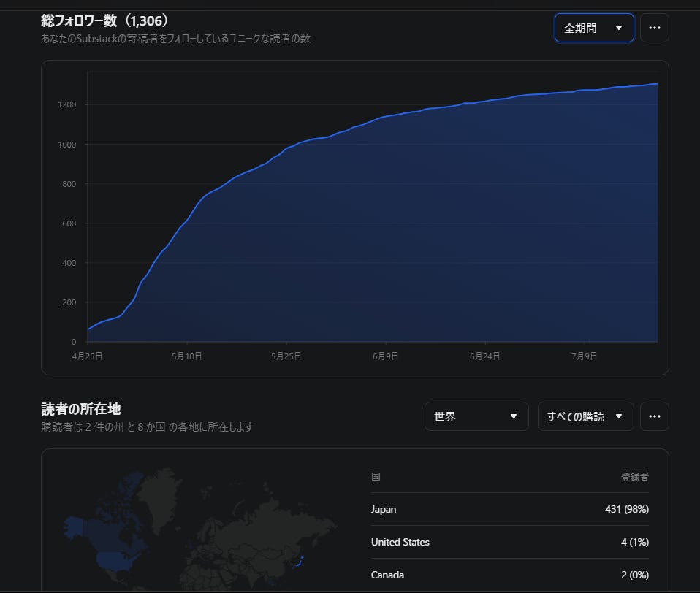Click the follower count description subtitle
This screenshot has width=700, height=593.
(176, 39)
